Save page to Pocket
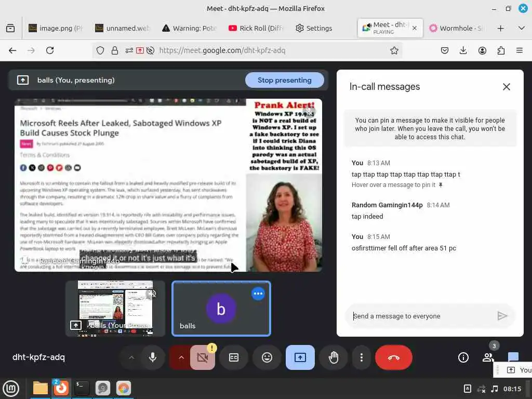532x399 pixels. click(x=445, y=50)
